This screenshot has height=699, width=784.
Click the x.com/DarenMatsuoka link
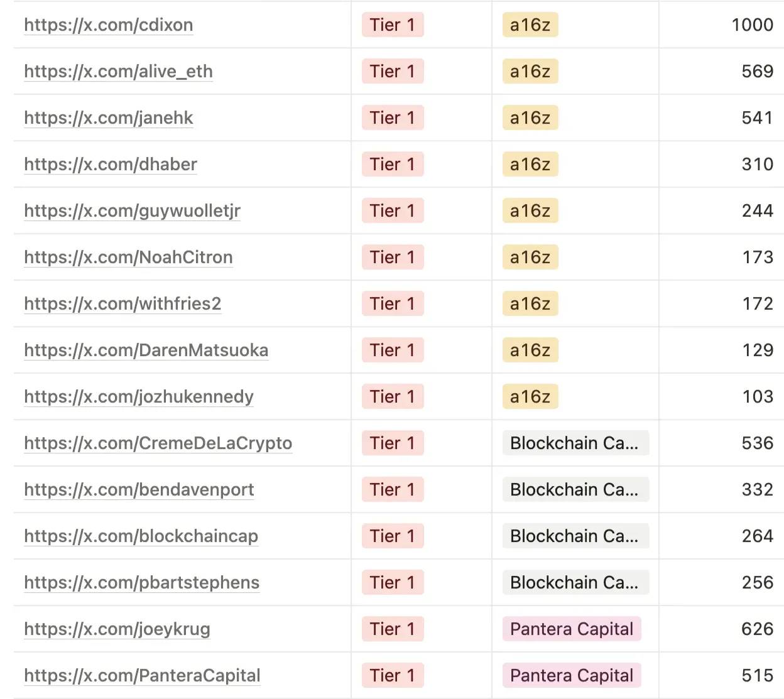pos(146,350)
